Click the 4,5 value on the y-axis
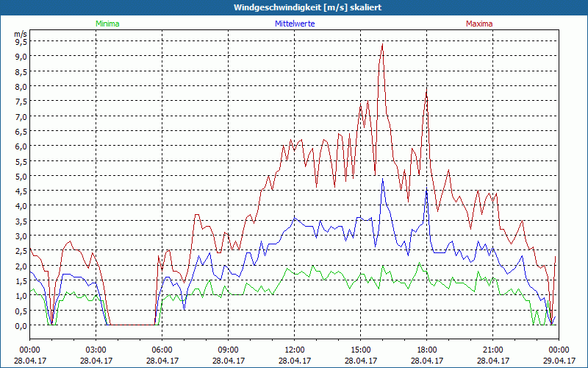 21,191
